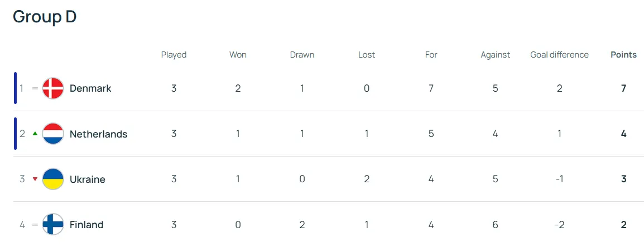Click the Finland flag icon

(x=53, y=224)
